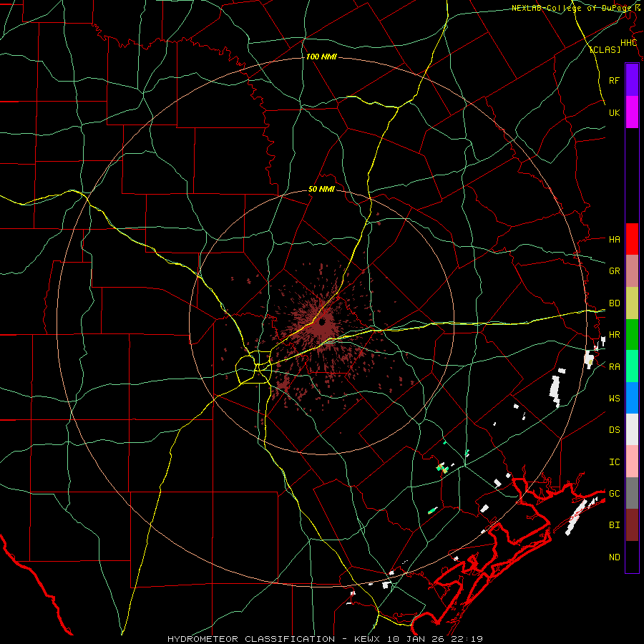The image size is (644, 644).
Task: Click the 'GC' legend label text
Action: pyautogui.click(x=614, y=493)
